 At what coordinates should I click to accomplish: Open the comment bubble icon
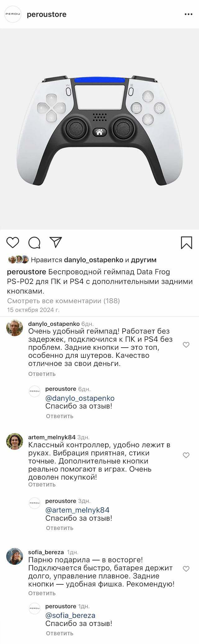coord(34,243)
